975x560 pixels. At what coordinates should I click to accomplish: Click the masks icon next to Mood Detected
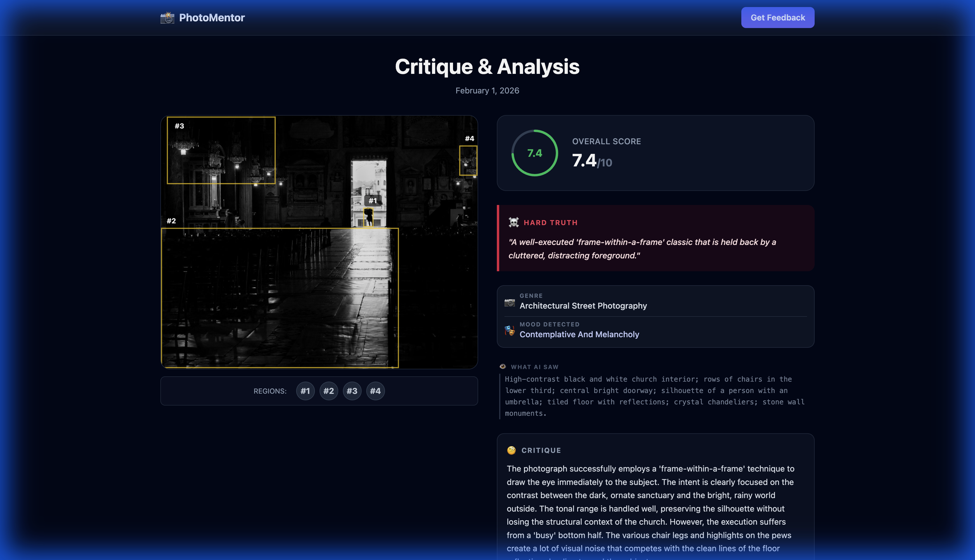click(x=509, y=331)
